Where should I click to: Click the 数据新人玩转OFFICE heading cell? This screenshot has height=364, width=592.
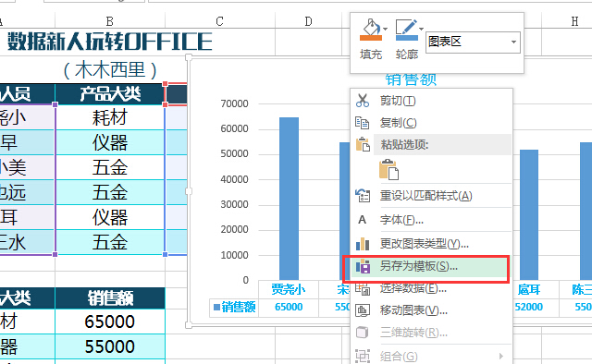pyautogui.click(x=110, y=42)
